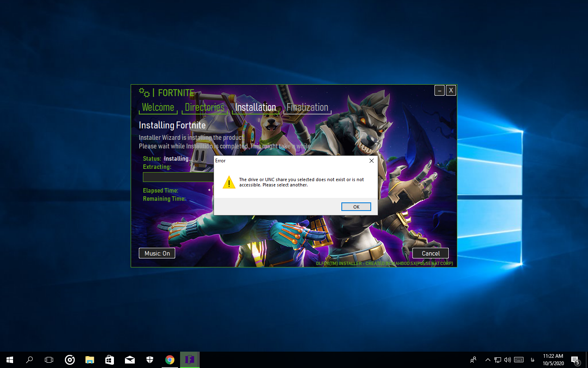Image resolution: width=588 pixels, height=368 pixels.
Task: Switch to Google Chrome in taskbar
Action: click(170, 360)
